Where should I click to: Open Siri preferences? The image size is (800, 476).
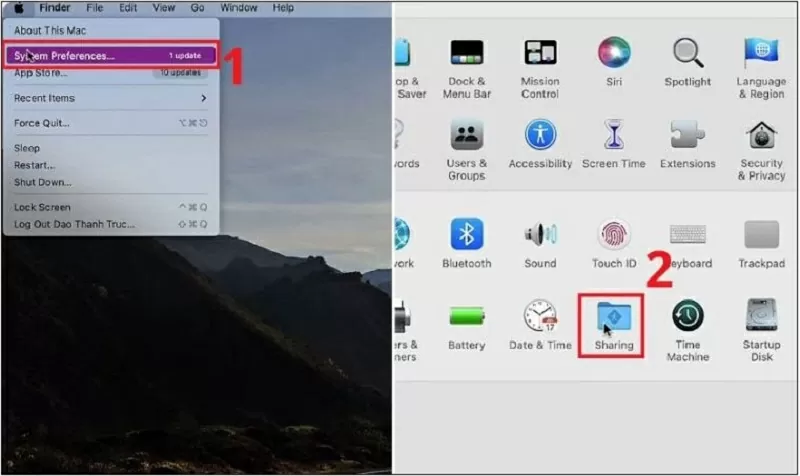[x=614, y=62]
